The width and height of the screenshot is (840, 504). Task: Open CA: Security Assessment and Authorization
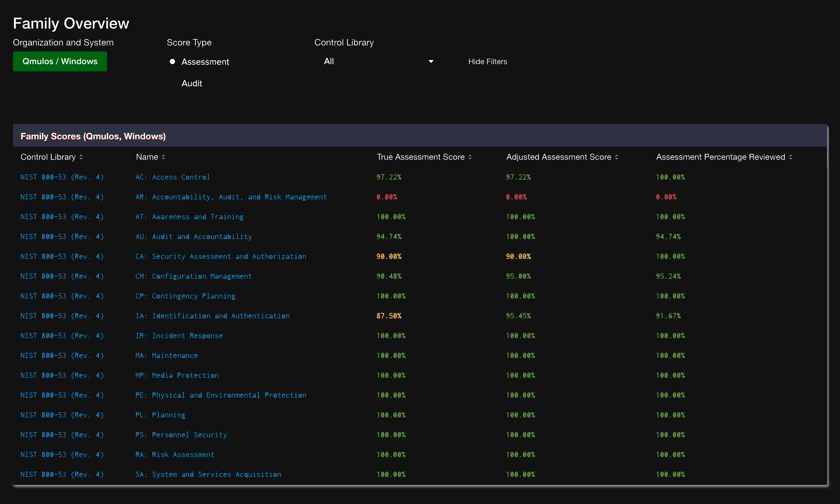[x=221, y=257]
